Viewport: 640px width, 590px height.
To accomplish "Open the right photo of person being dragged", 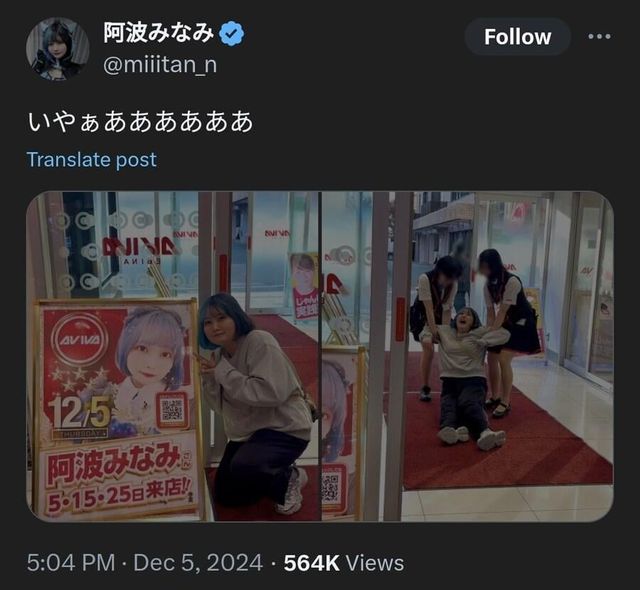I will click(468, 357).
